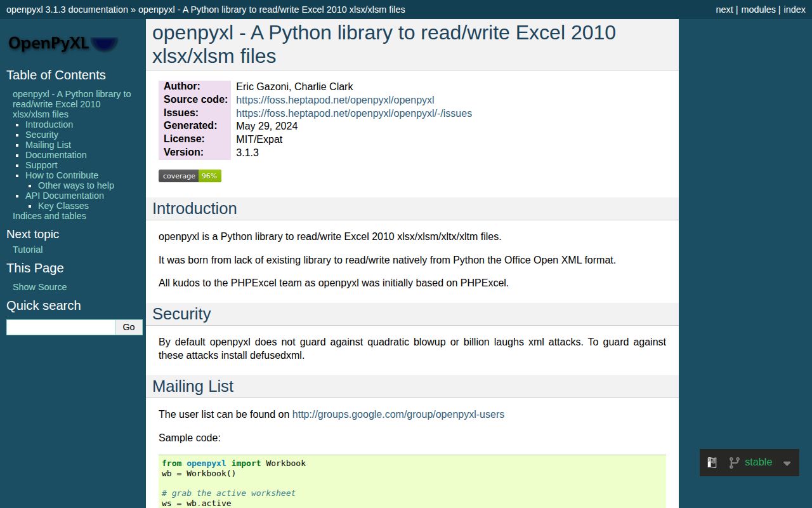Go to next page in top bar
Screen dimensions: 812x508
click(x=724, y=10)
